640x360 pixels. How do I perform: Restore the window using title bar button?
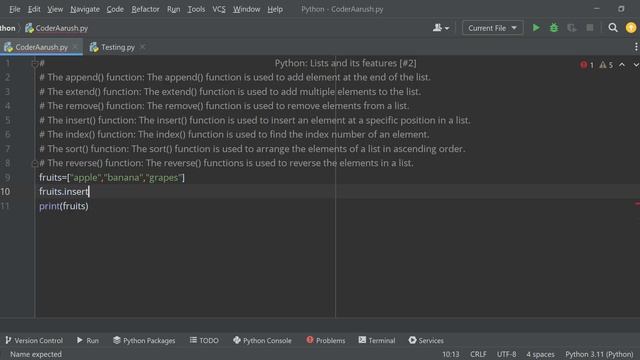(x=621, y=9)
